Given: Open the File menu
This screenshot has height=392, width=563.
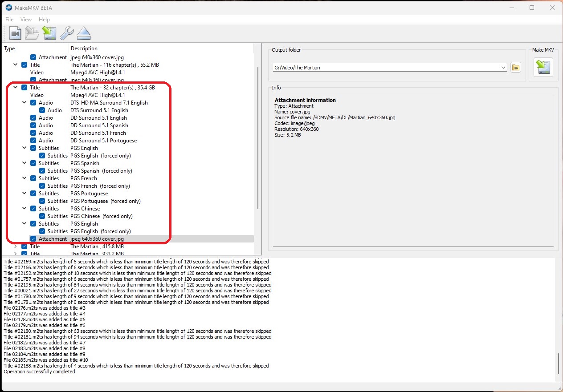Looking at the screenshot, I should coord(9,20).
